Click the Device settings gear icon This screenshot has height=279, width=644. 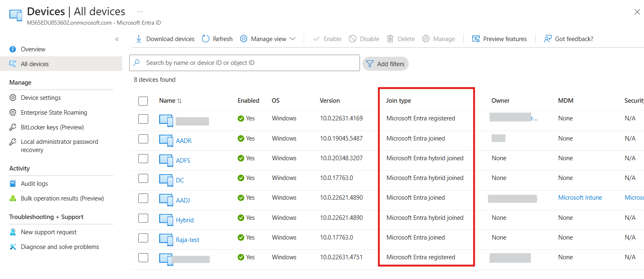13,97
